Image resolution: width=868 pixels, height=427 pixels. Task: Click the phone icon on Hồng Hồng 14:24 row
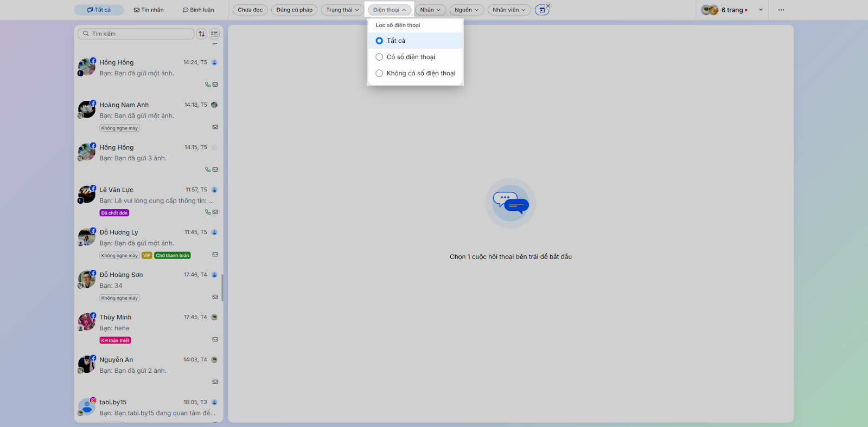(208, 85)
